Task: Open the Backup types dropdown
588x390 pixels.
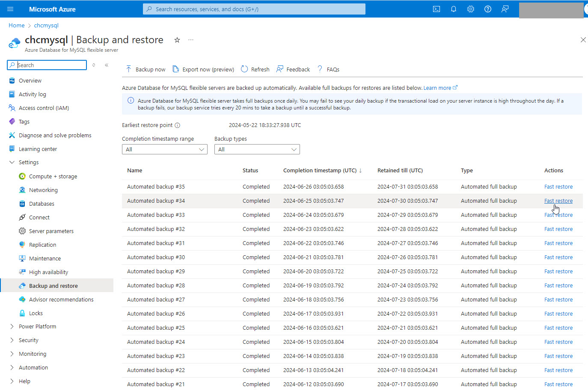Action: 257,149
